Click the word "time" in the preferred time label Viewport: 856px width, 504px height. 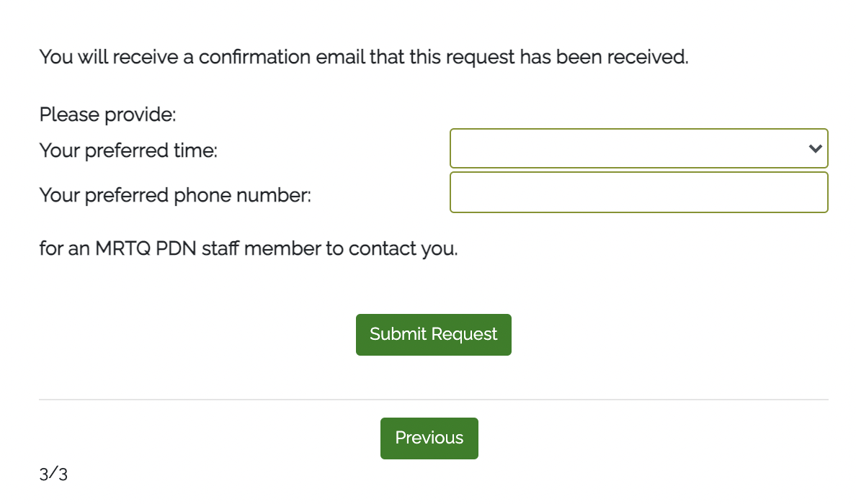click(195, 151)
